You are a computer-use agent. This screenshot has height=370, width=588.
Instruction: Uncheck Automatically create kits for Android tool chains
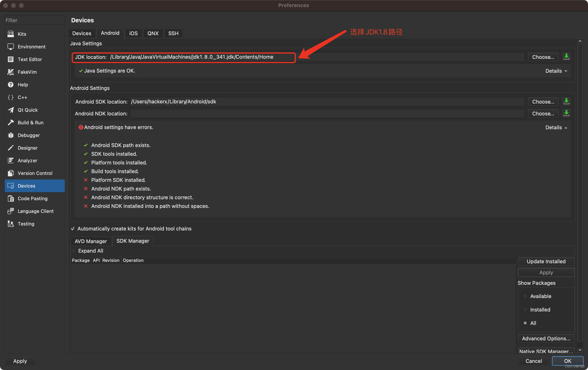[x=73, y=229]
